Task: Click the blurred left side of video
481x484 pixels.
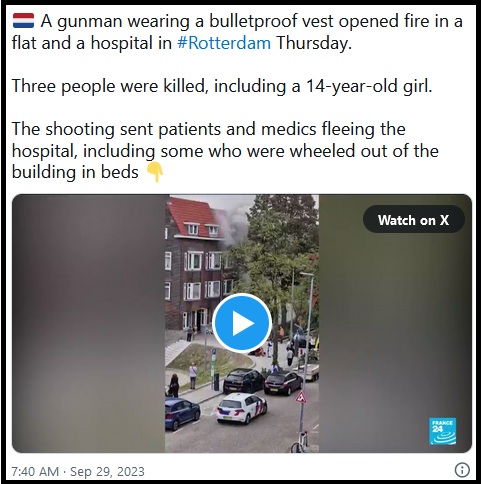Action: pyautogui.click(x=88, y=323)
